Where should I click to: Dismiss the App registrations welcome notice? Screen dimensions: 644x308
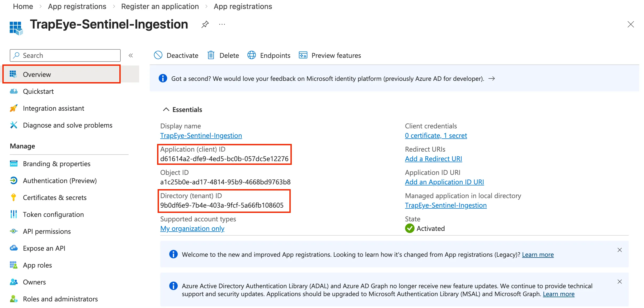pyautogui.click(x=620, y=250)
